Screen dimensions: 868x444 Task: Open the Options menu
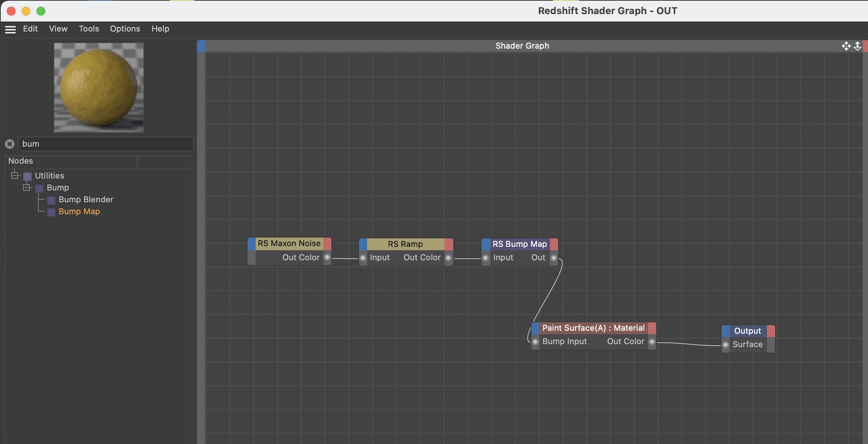click(x=125, y=29)
